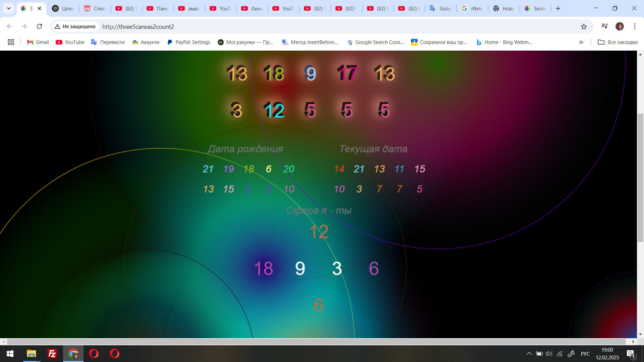The image size is (644, 362).
Task: Click the horizontal scroll-right arrow
Action: [633, 342]
